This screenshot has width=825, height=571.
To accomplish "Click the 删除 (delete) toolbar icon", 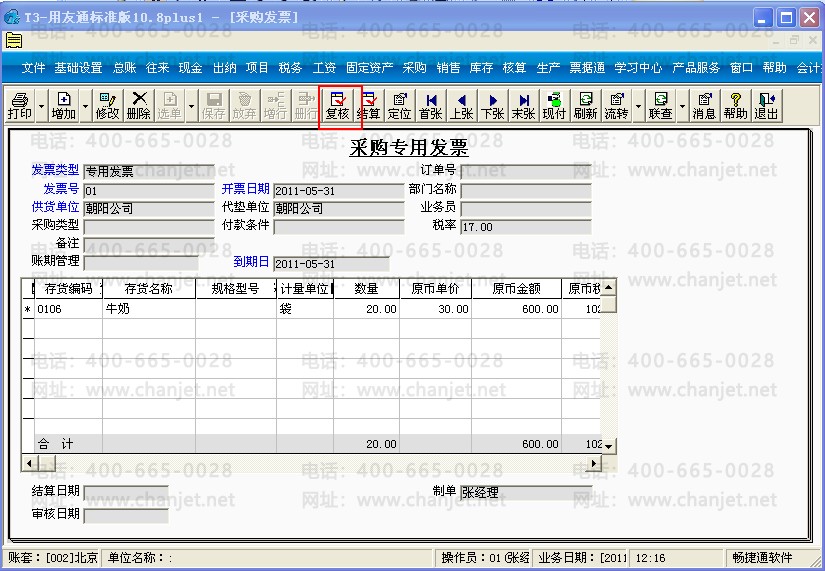I will [139, 105].
